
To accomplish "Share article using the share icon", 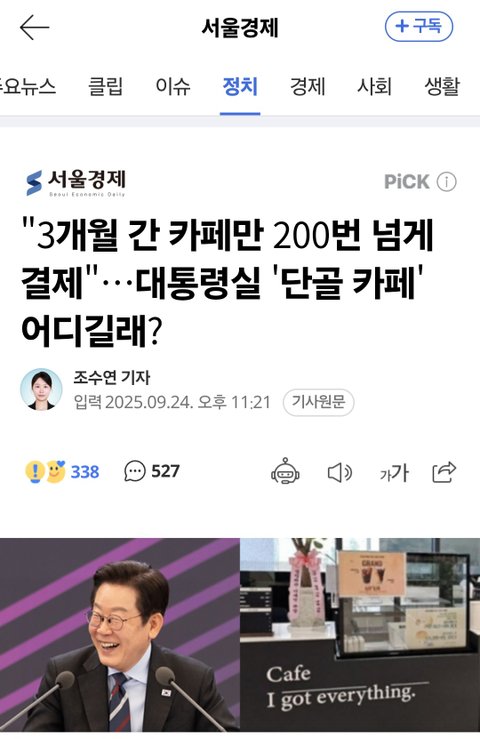I will point(444,472).
